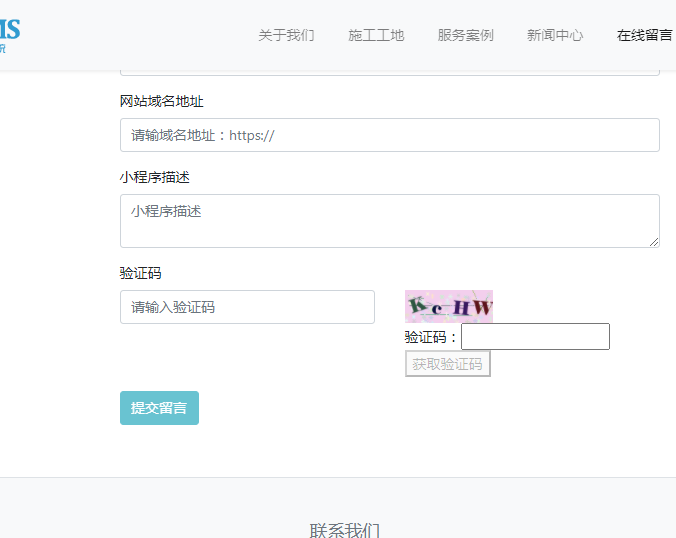Open the 关于我们 navigation menu item

click(286, 35)
